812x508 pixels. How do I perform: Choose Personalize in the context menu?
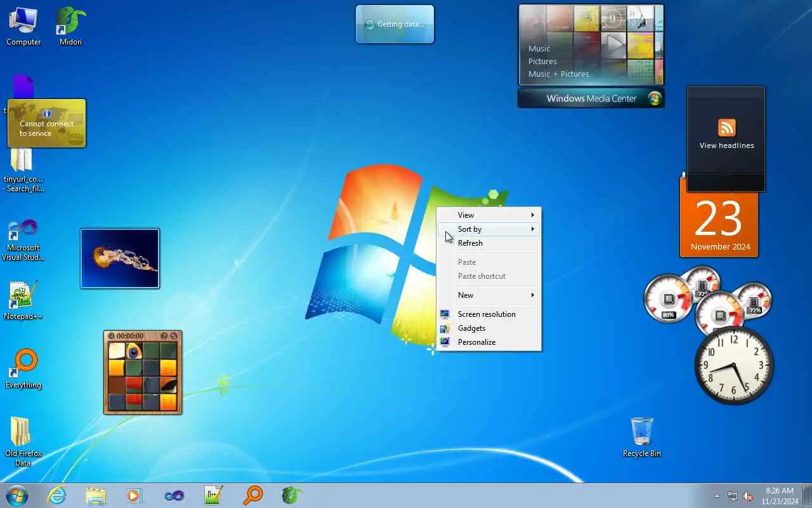(x=489, y=342)
